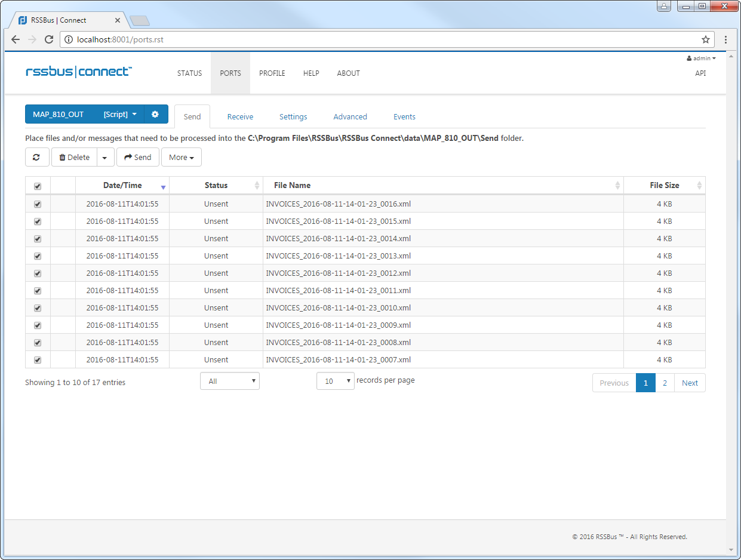The image size is (741, 560).
Task: Click RSSBus Connect logo
Action: click(79, 72)
